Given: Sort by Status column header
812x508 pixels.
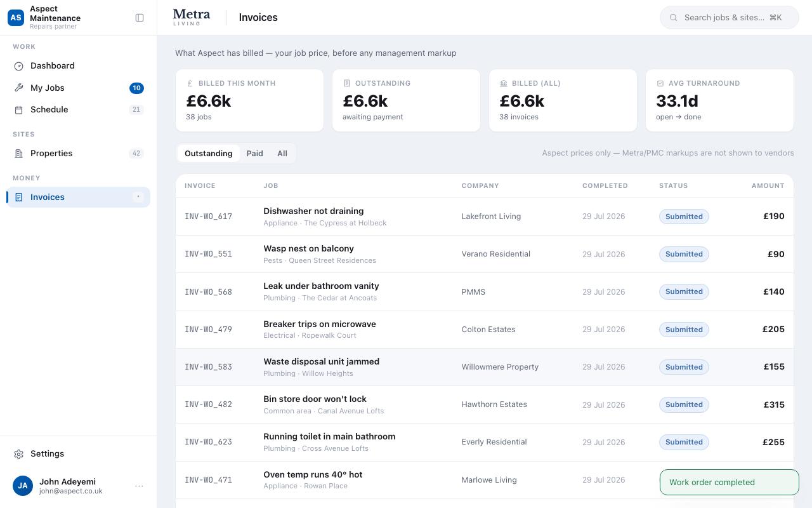Looking at the screenshot, I should click(674, 186).
